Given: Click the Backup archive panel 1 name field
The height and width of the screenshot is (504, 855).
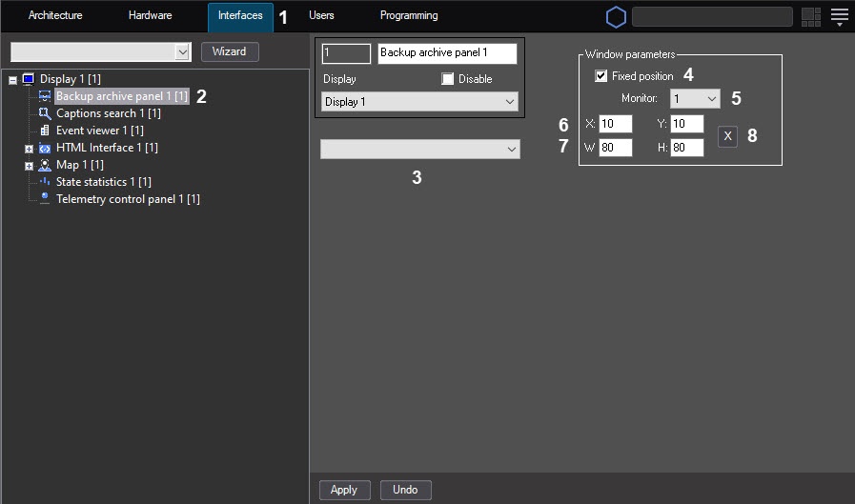Looking at the screenshot, I should 447,53.
